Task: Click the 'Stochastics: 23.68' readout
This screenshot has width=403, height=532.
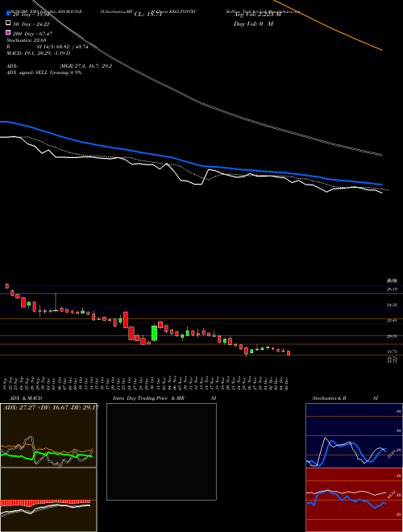Action: 27,40
